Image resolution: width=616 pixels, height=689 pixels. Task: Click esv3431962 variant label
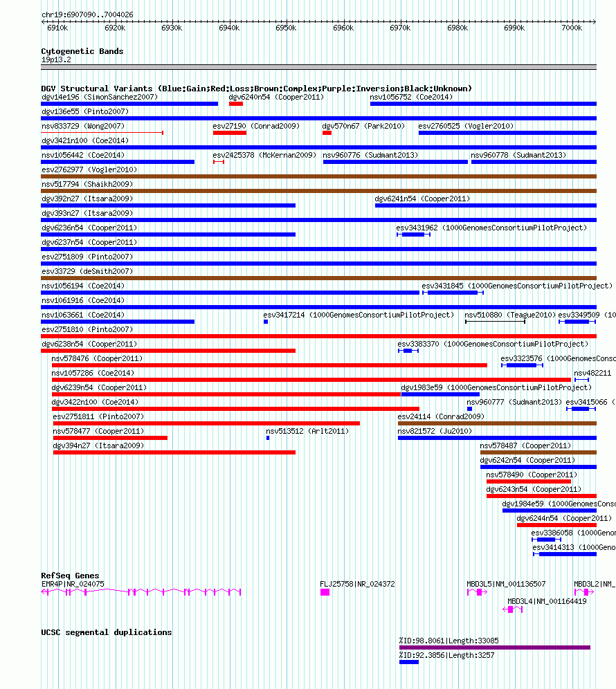[491, 228]
